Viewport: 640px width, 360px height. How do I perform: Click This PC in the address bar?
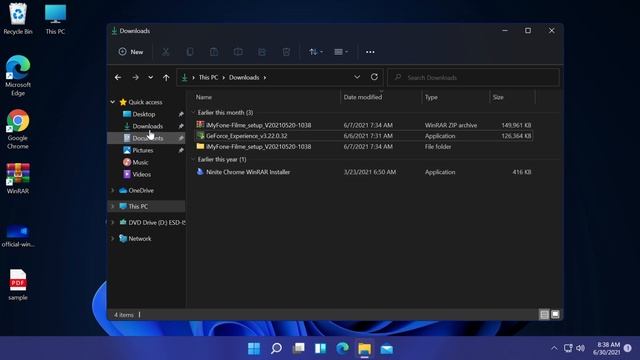pyautogui.click(x=208, y=77)
